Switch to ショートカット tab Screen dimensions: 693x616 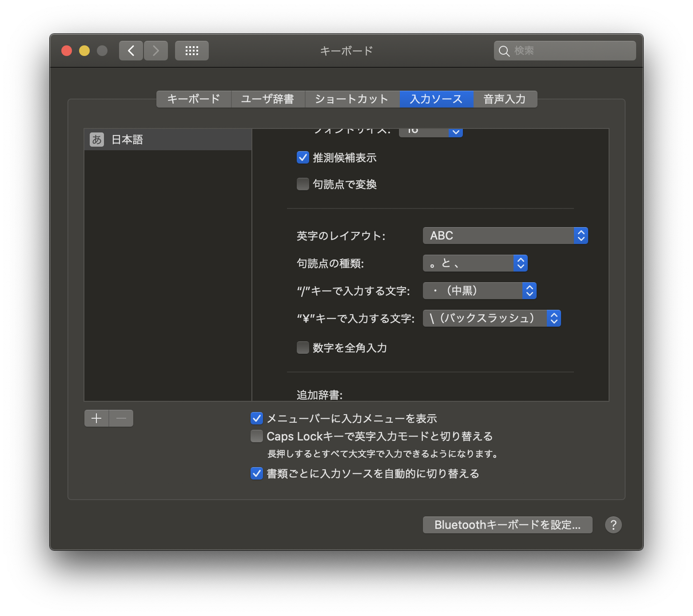tap(352, 99)
